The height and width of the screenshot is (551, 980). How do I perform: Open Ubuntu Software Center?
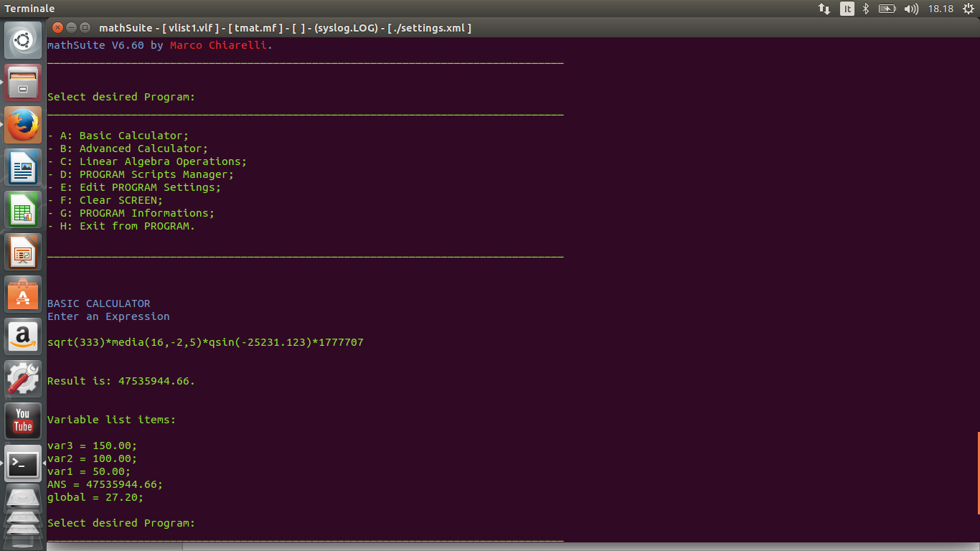click(23, 295)
